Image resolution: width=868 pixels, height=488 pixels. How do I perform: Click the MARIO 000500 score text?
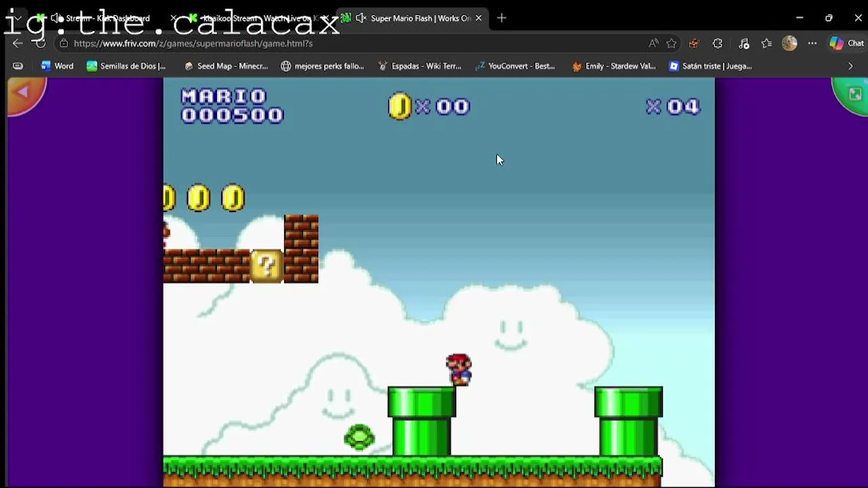[232, 106]
